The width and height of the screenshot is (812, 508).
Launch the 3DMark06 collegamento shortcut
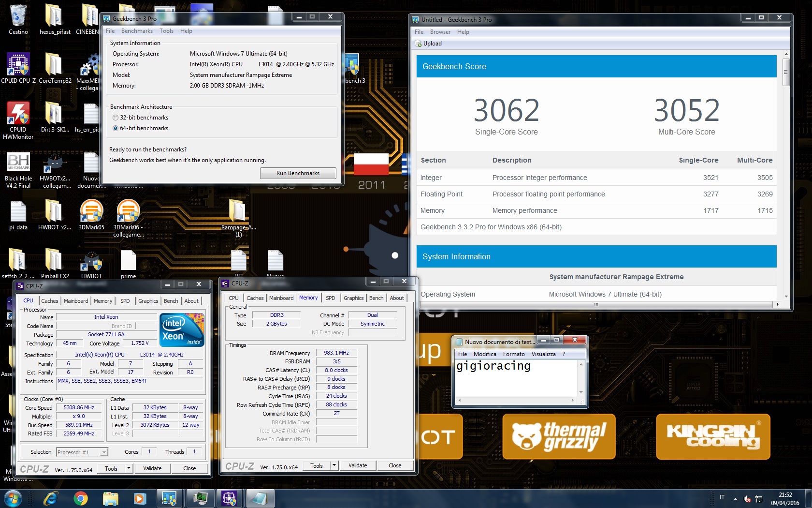click(128, 218)
